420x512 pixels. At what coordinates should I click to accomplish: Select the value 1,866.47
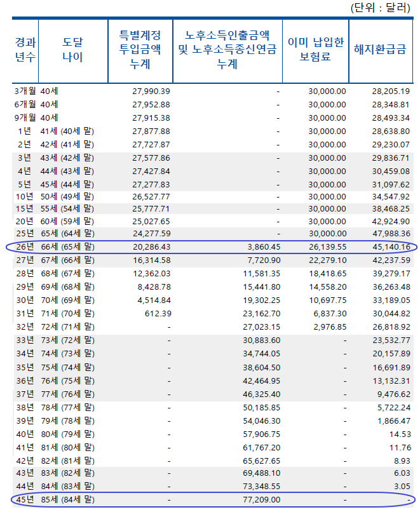point(394,422)
